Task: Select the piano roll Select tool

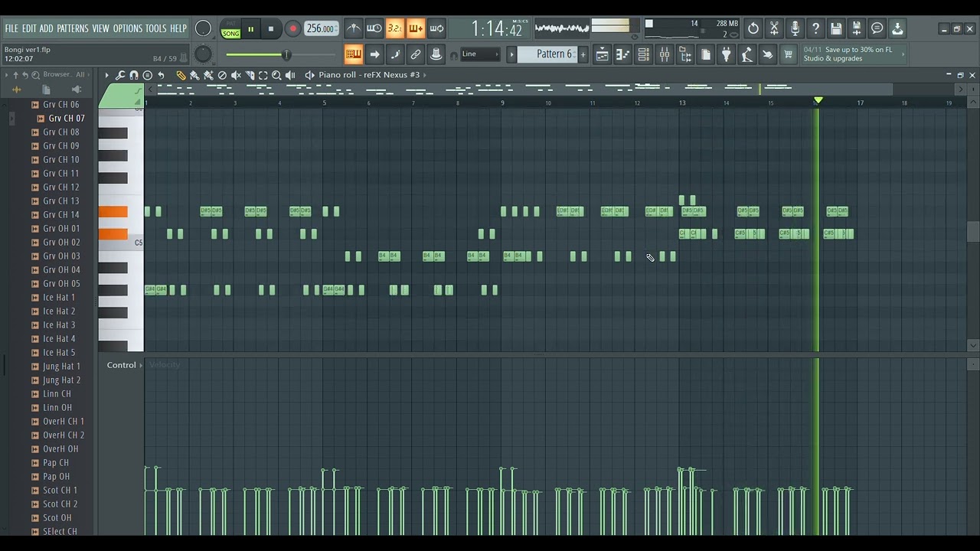Action: (263, 75)
